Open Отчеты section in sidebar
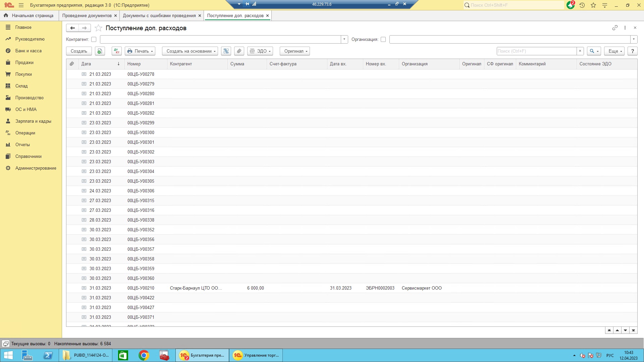644x362 pixels. click(22, 145)
